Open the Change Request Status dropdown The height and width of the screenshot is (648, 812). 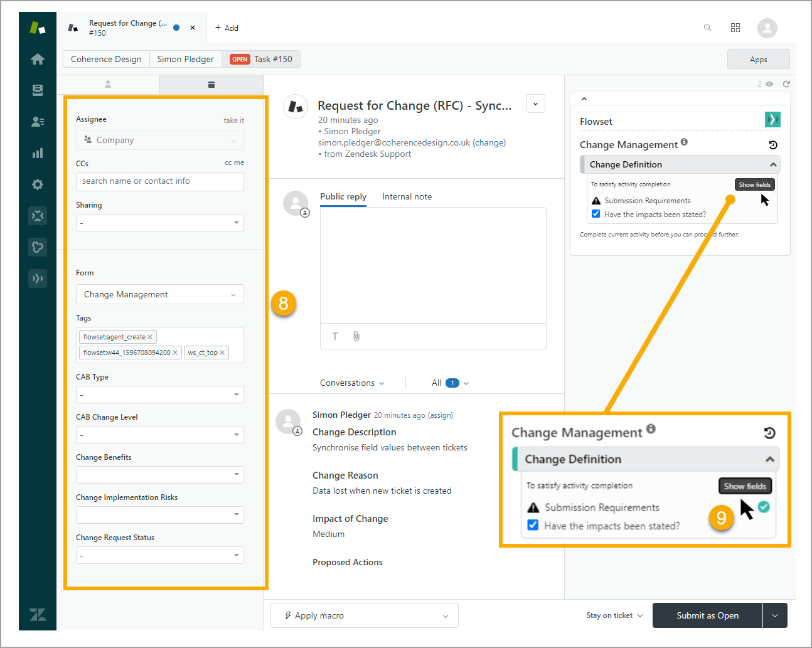tap(160, 555)
